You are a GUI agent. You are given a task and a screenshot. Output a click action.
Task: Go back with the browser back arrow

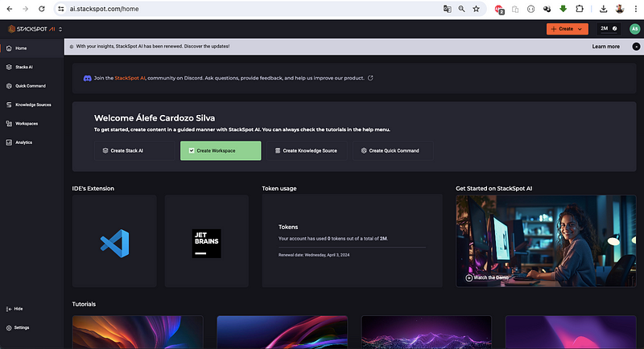point(10,9)
